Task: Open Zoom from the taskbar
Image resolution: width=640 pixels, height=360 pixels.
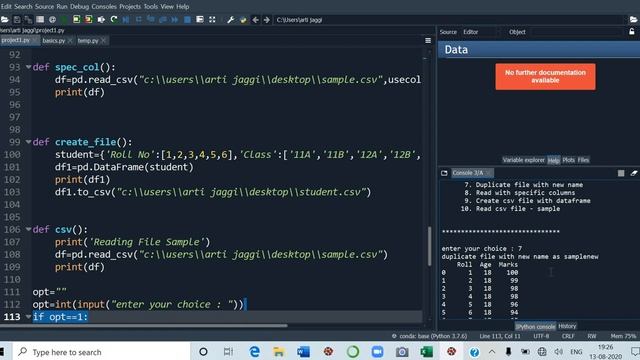Action: 377,351
